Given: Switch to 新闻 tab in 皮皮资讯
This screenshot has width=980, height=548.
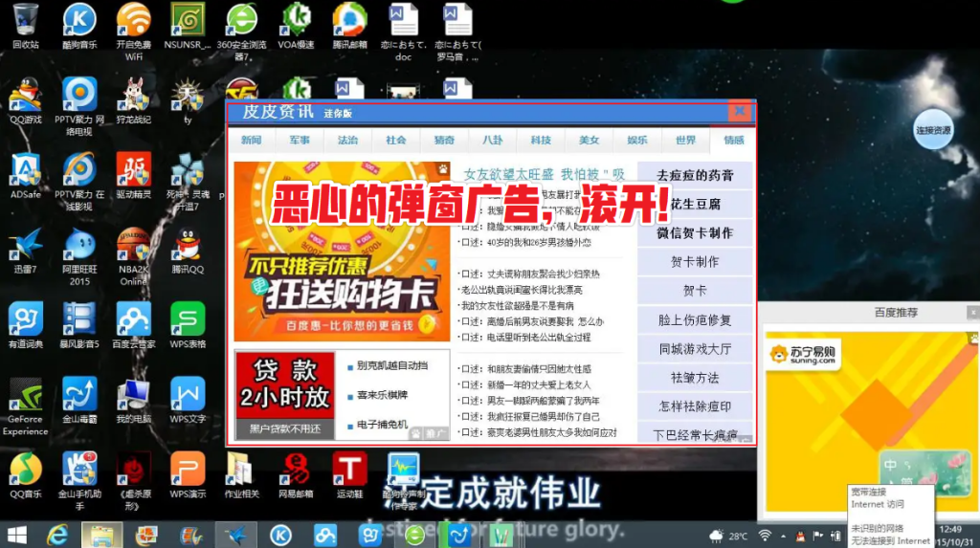Looking at the screenshot, I should tap(252, 141).
